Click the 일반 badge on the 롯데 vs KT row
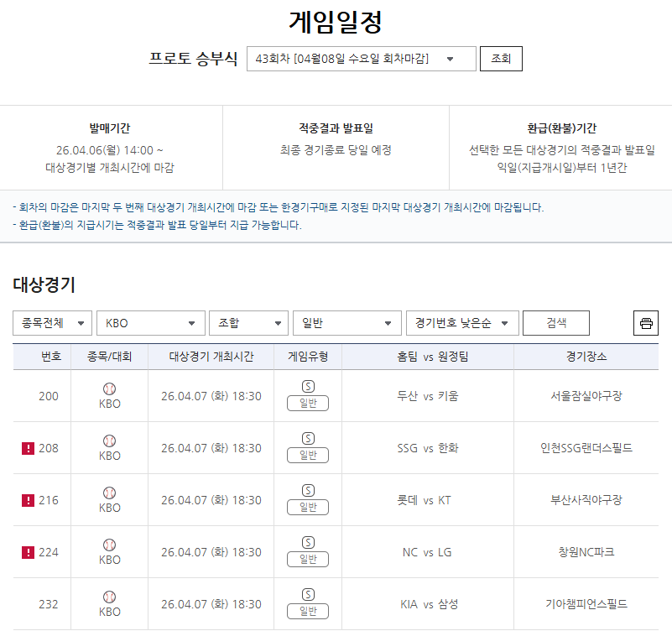Image resolution: width=672 pixels, height=631 pixels. click(x=307, y=506)
